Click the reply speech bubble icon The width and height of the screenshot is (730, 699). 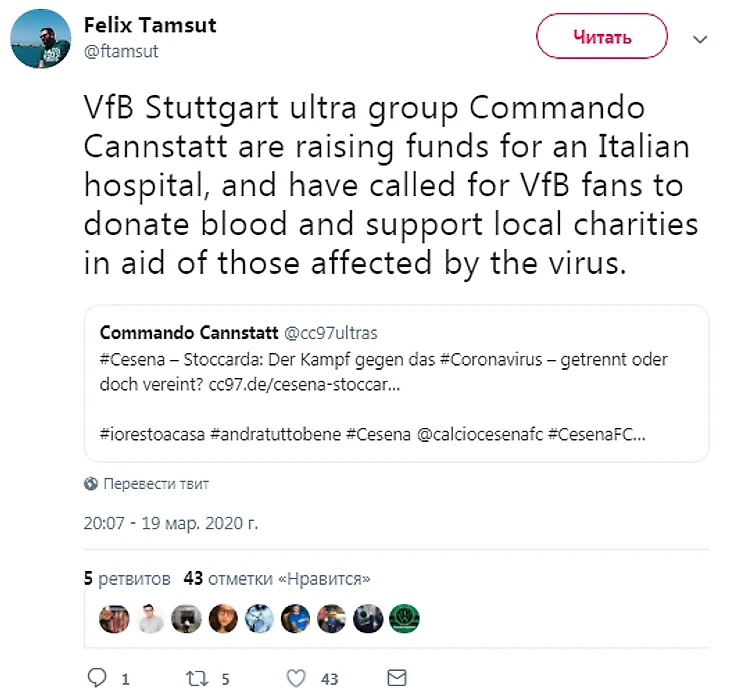pos(97,678)
